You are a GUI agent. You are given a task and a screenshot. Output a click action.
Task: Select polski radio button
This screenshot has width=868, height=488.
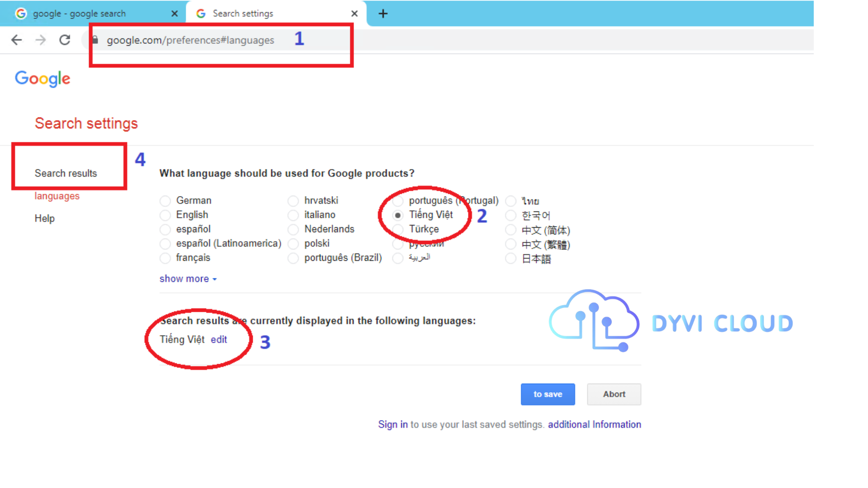293,244
